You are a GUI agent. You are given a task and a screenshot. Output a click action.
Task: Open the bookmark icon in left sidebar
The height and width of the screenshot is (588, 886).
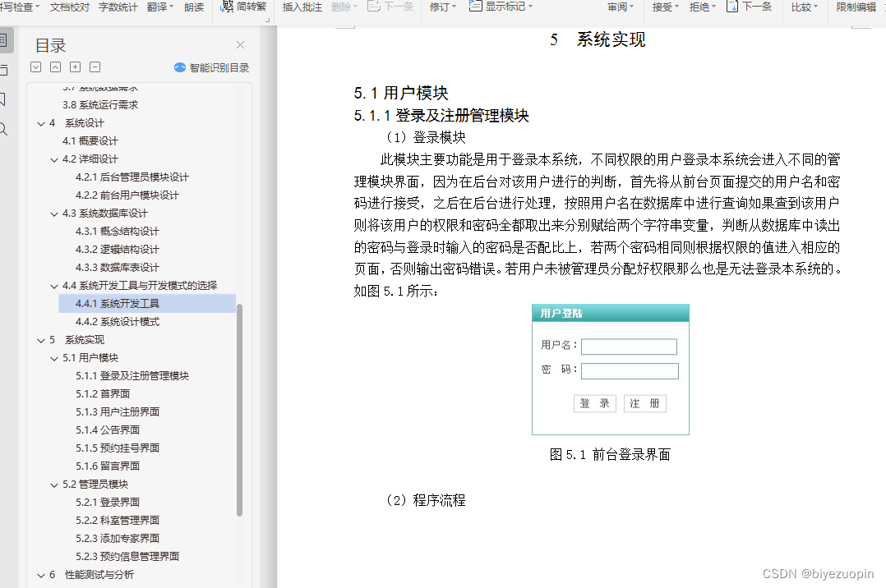point(2,99)
